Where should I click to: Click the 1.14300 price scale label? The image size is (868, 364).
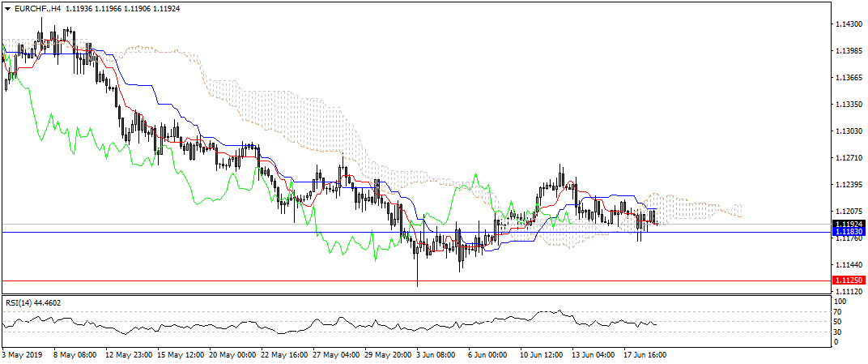pos(848,25)
